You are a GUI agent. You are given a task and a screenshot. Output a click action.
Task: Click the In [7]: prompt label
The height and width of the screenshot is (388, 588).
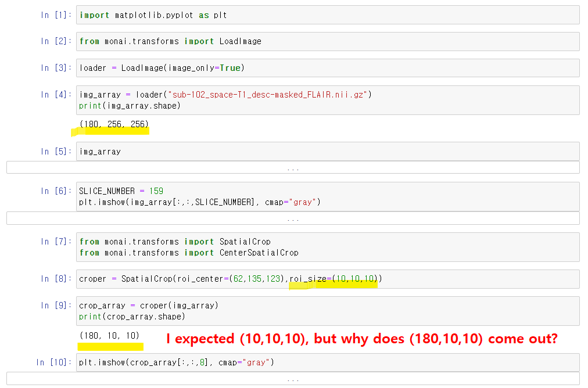click(56, 242)
